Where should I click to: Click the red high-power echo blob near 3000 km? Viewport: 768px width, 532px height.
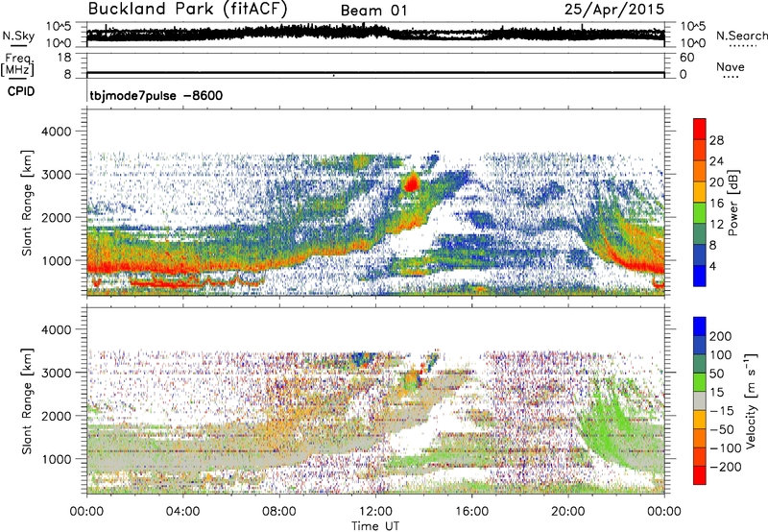click(x=412, y=182)
